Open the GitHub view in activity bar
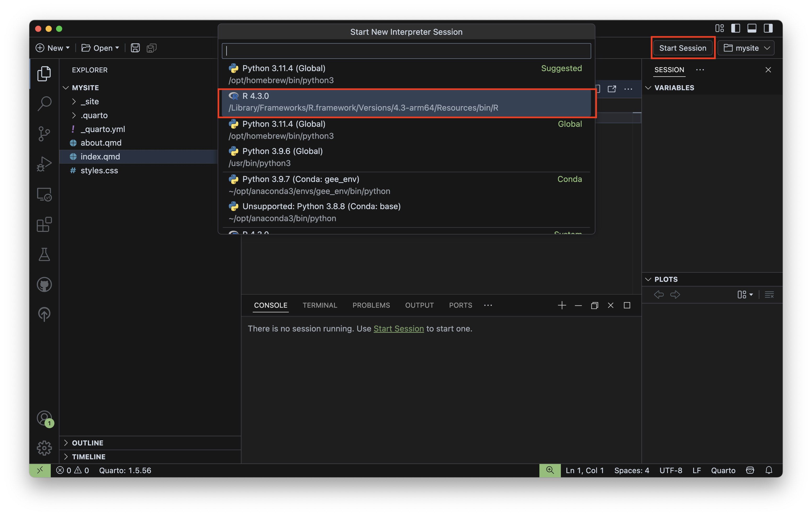The image size is (812, 516). (x=44, y=284)
